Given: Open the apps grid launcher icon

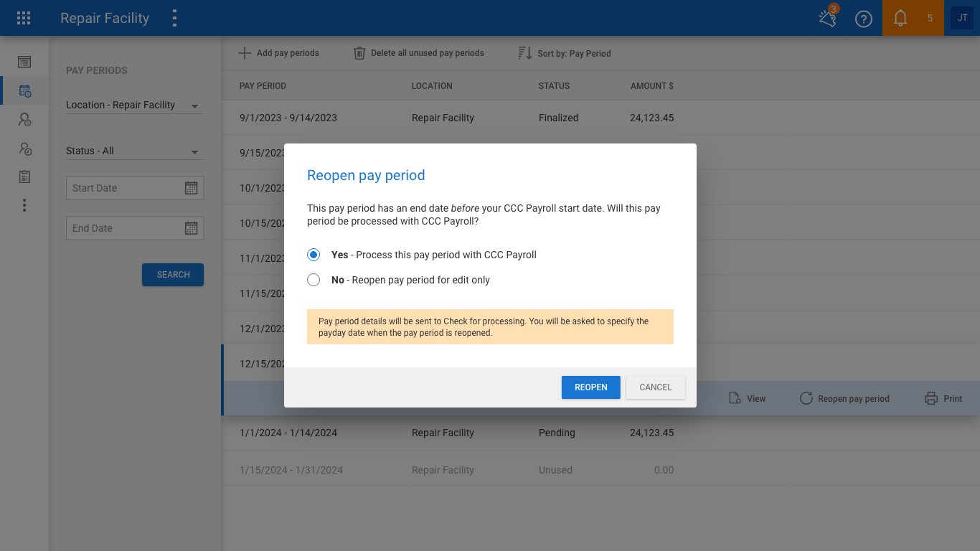Looking at the screenshot, I should click(24, 18).
